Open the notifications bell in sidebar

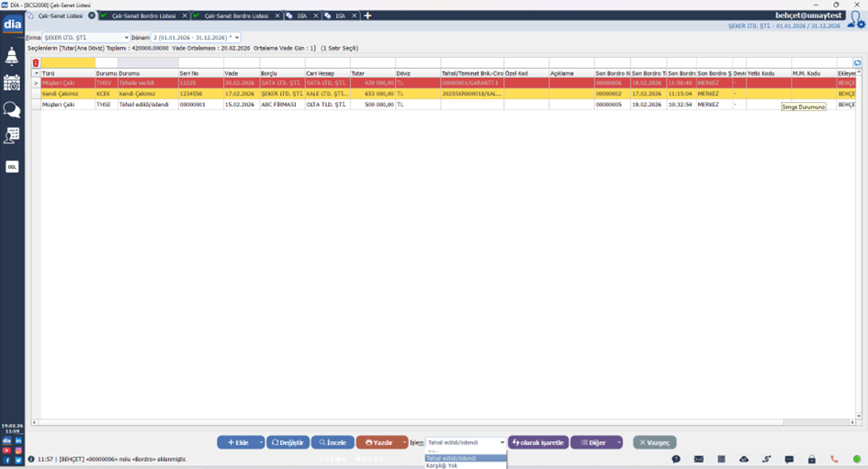point(12,57)
